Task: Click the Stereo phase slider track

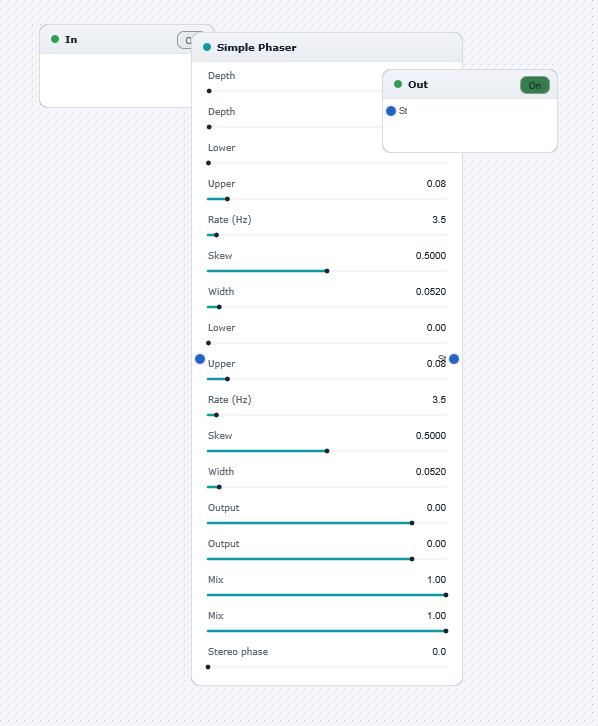Action: (327, 667)
